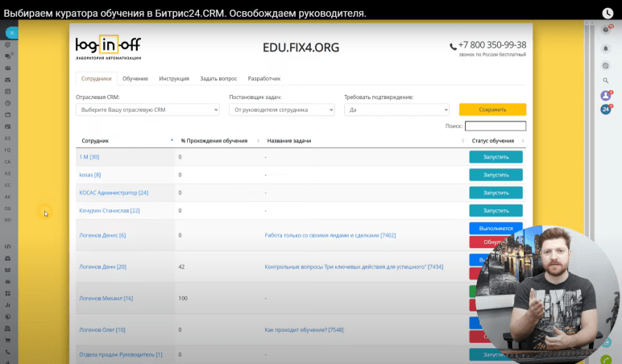Click the log-in-off logo
622x364 pixels.
click(108, 48)
